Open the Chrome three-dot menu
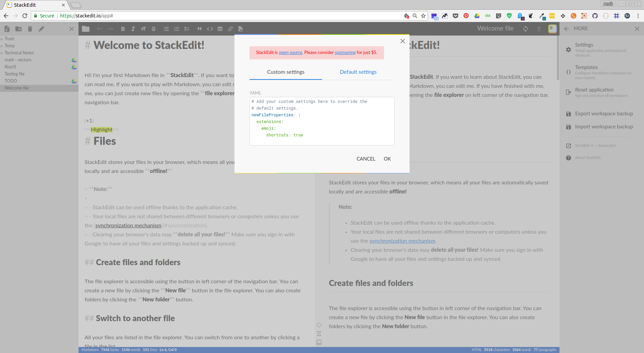 click(x=638, y=16)
